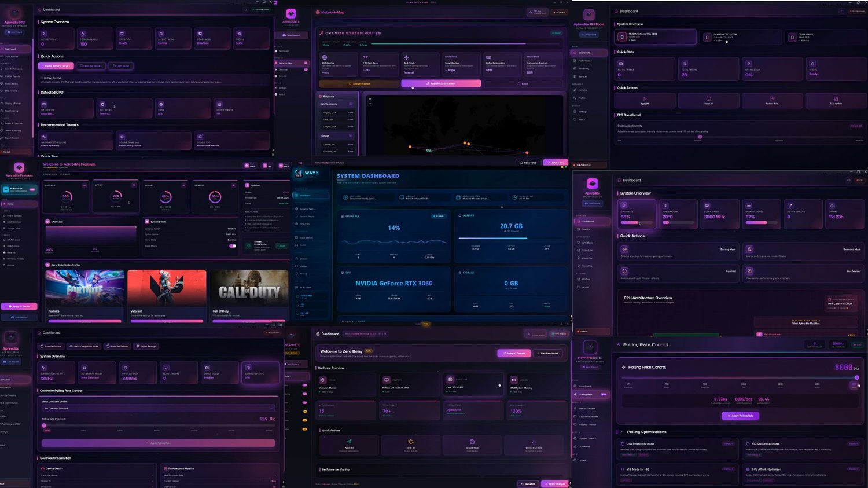Click the Aphrodite Ping logo icon
Viewport: 868px width, 488px height.
tap(291, 13)
